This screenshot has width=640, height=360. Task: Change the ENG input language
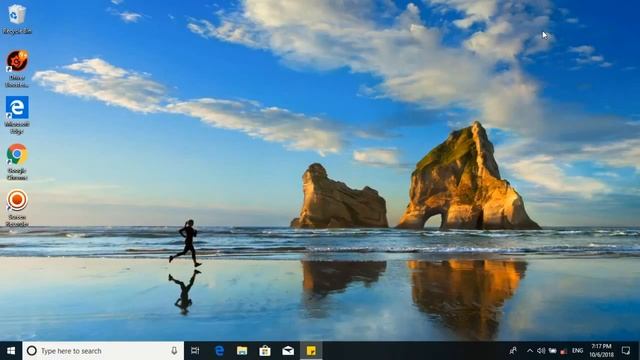pyautogui.click(x=577, y=351)
